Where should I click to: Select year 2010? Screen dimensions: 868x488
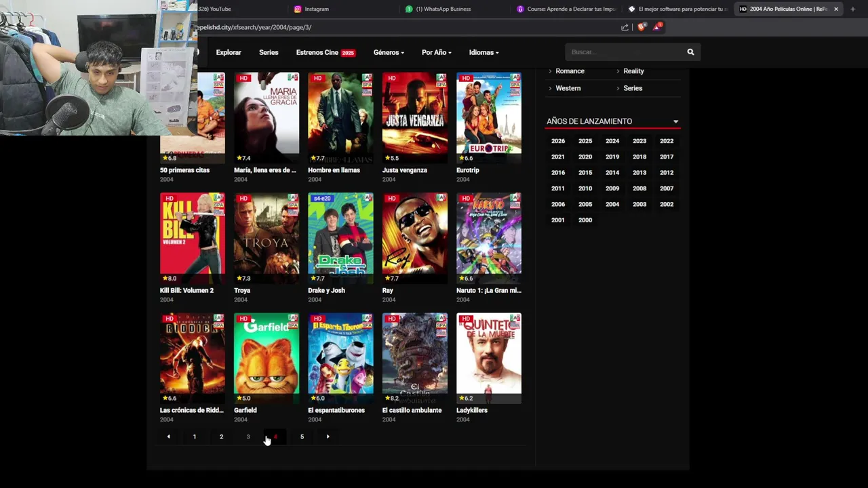coord(585,188)
